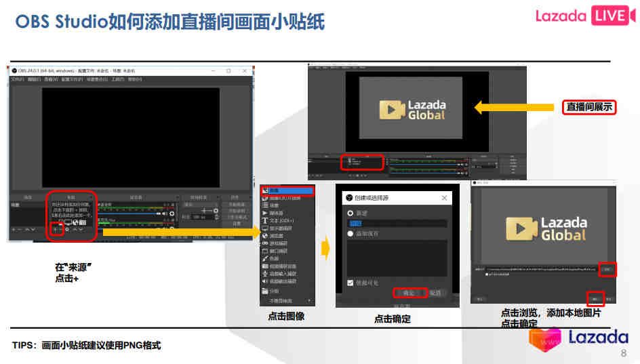Click Start Streaming button in Controls panel
Viewport: 640px width, 364px height.
coord(238,204)
